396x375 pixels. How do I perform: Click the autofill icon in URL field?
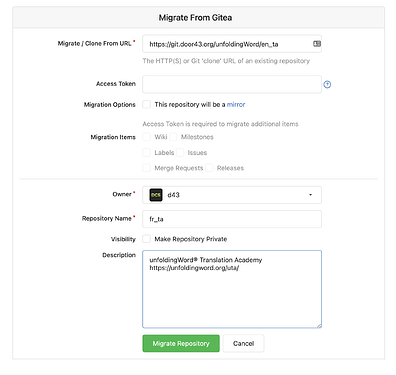(317, 44)
